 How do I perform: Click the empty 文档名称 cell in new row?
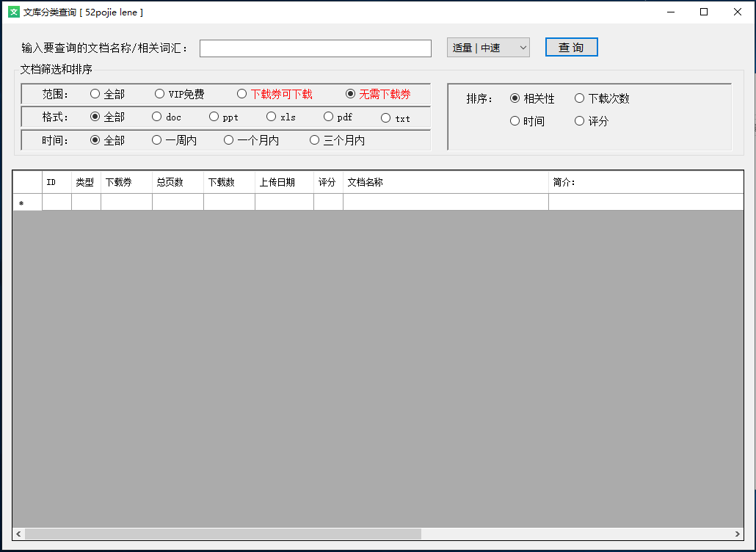point(446,203)
